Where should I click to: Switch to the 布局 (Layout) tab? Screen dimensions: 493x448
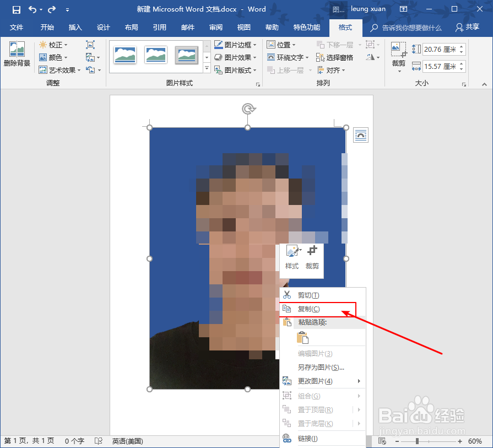pos(132,28)
